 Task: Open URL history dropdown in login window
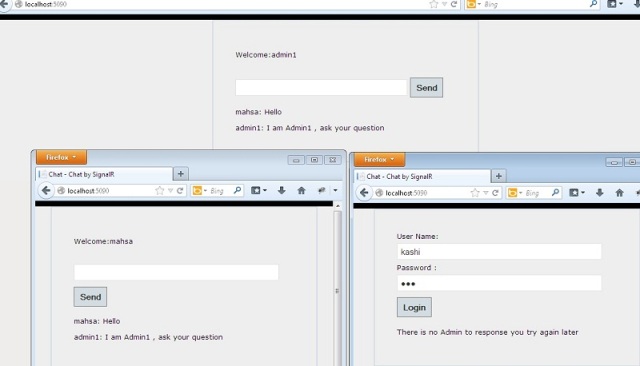tap(486, 193)
